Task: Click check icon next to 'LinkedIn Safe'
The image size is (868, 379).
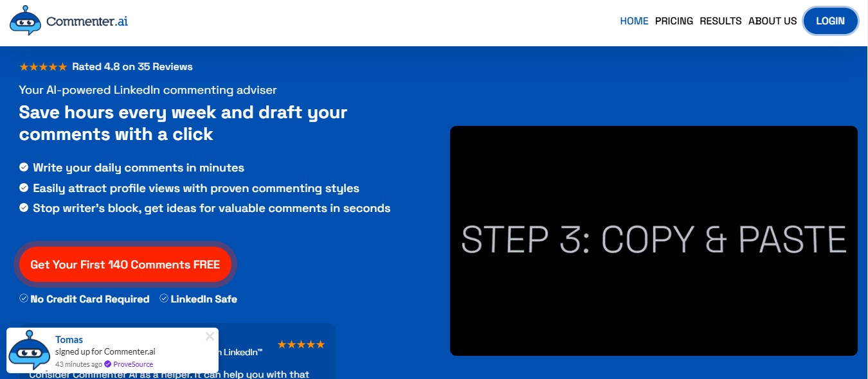Action: (x=164, y=299)
